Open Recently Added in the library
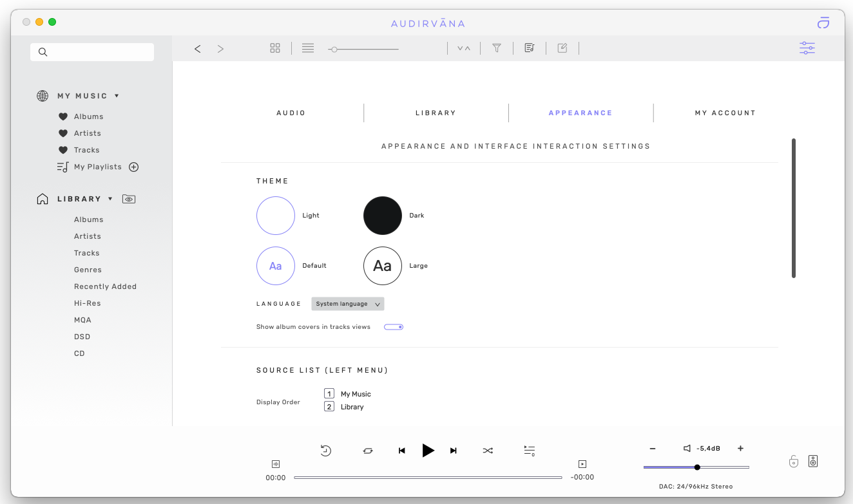The height and width of the screenshot is (504, 853). point(105,286)
